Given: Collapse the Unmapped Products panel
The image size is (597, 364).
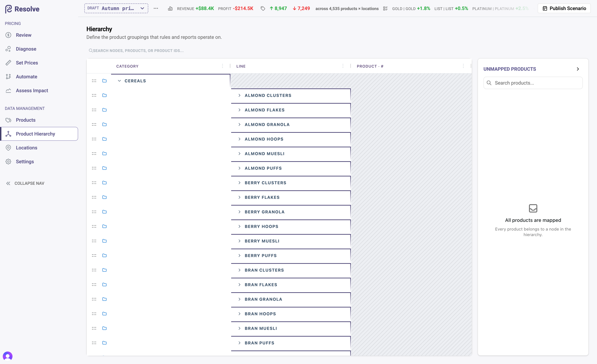Looking at the screenshot, I should pos(578,69).
